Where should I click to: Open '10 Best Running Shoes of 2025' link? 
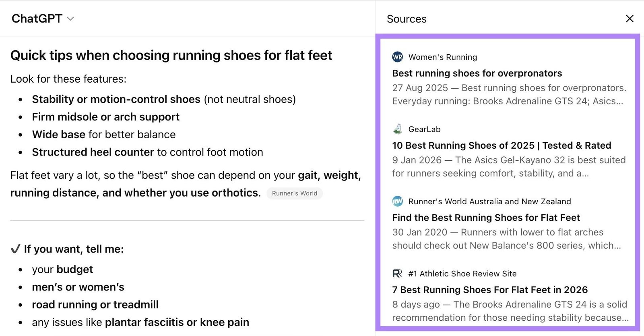coord(502,145)
